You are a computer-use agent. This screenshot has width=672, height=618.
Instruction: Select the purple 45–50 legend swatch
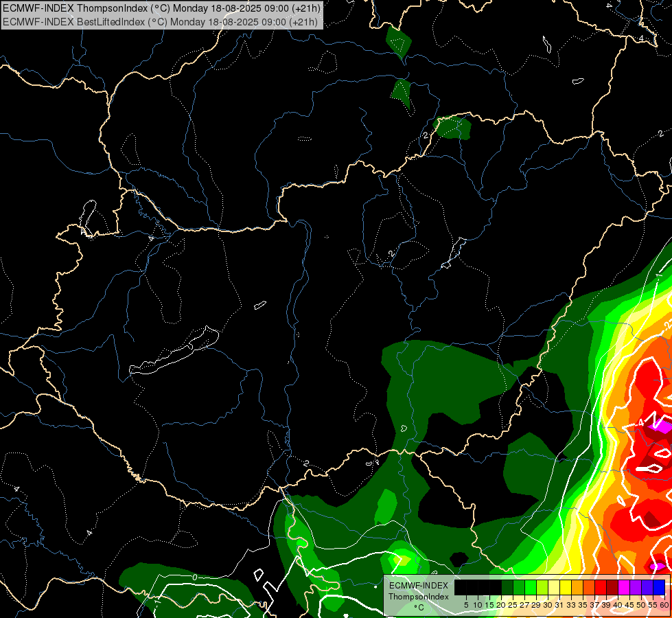pos(636,587)
